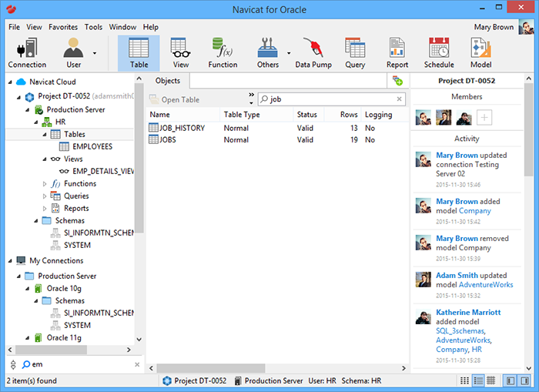Screen dimensions: 539x392
Task: Select the Table toolbar button
Action: click(139, 53)
